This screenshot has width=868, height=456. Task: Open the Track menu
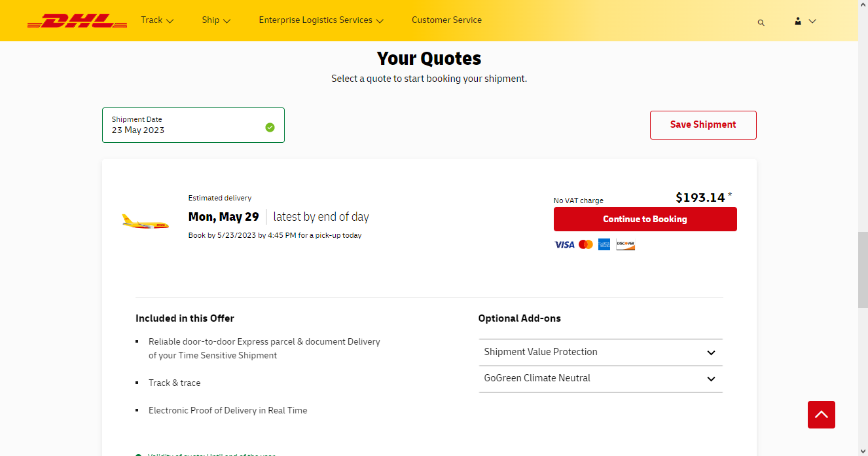[x=157, y=20]
